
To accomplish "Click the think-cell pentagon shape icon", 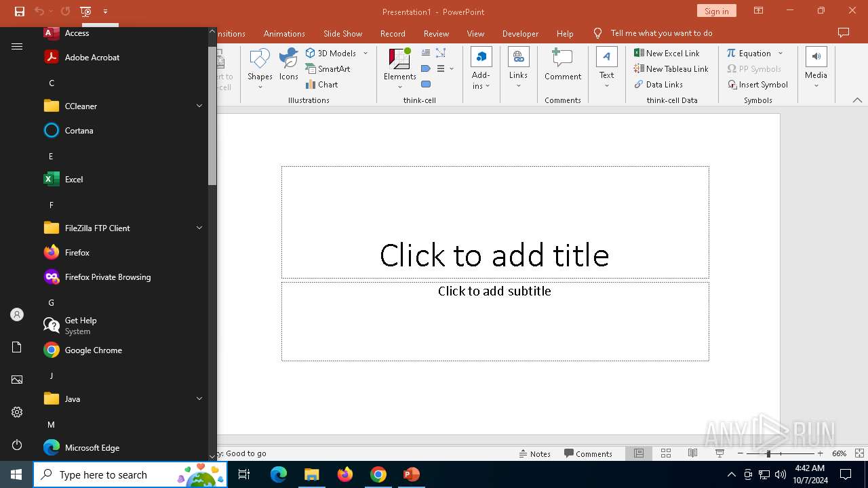I will point(426,68).
